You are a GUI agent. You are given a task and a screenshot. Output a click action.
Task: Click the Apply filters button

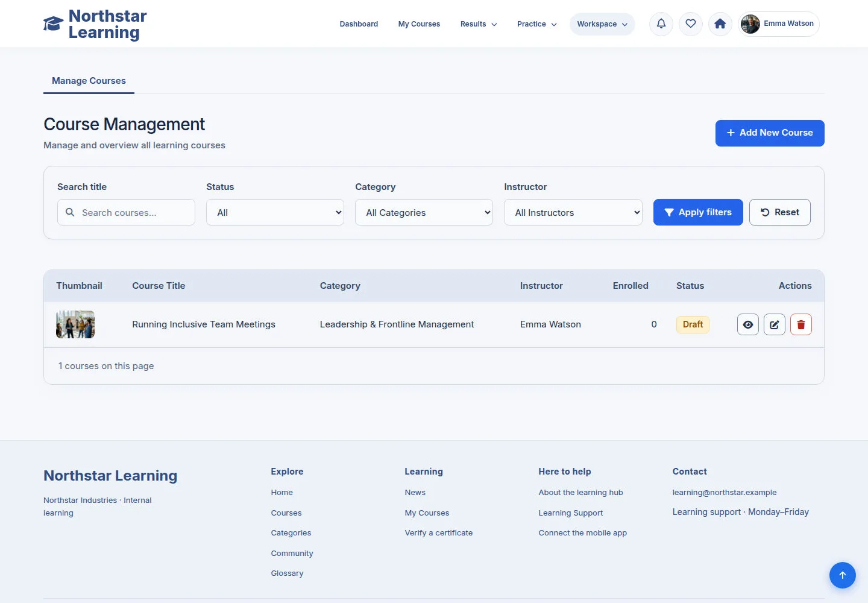coord(698,212)
